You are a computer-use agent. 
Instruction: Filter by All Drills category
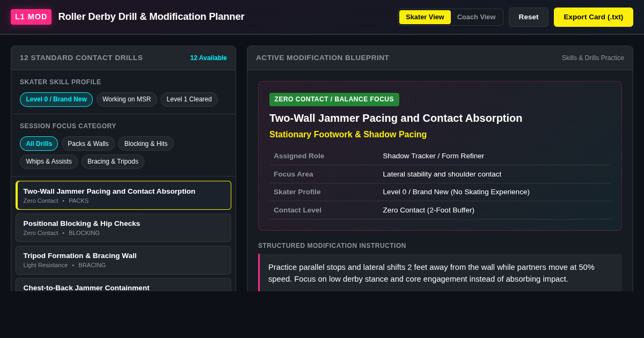coord(39,144)
